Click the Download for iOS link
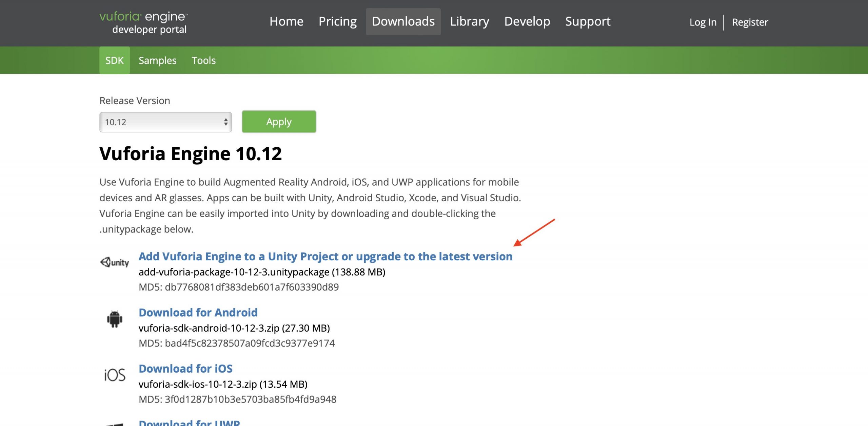 tap(185, 368)
